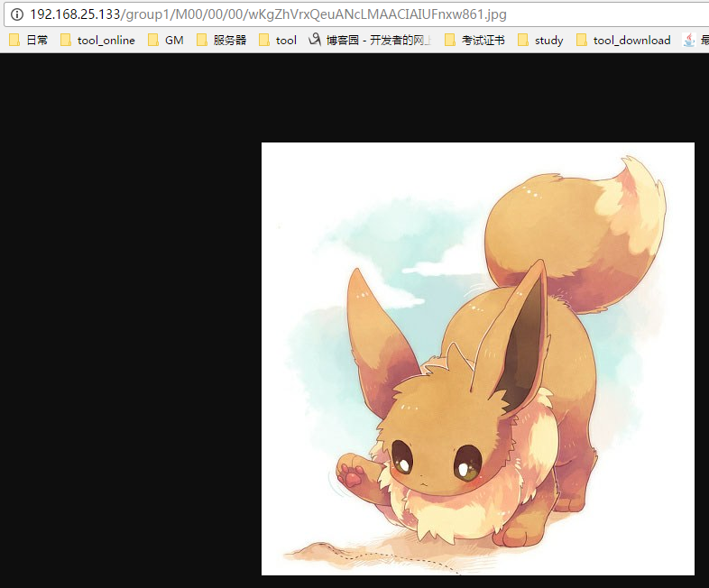The height and width of the screenshot is (588, 709).
Task: Open the tool_download bookmark folder
Action: click(623, 41)
